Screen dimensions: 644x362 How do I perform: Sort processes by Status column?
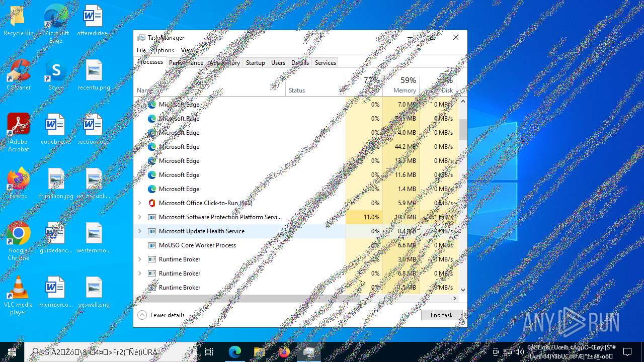tap(316, 85)
